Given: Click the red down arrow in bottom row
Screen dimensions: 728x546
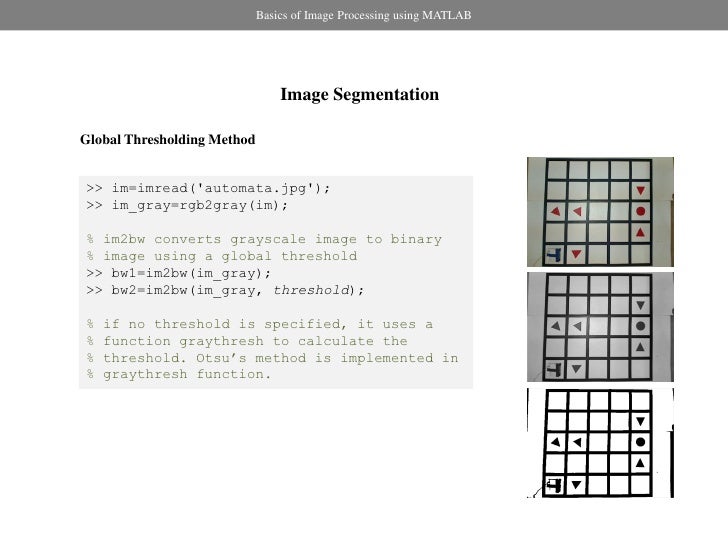Looking at the screenshot, I should pyautogui.click(x=577, y=254).
